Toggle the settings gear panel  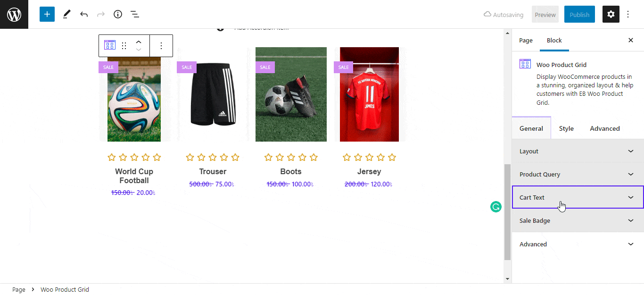tap(611, 14)
